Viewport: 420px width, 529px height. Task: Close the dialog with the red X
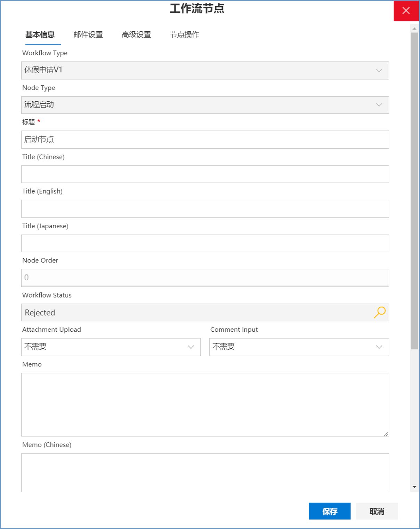click(x=406, y=10)
